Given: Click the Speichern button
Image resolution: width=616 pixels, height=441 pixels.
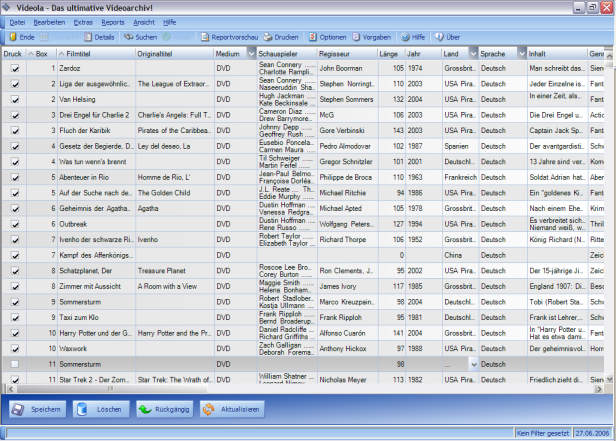Looking at the screenshot, I should 37,410.
